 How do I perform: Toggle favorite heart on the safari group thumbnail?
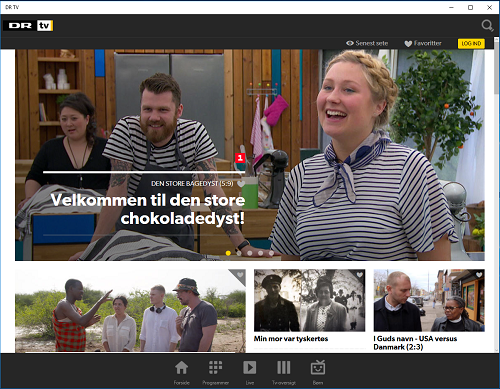[240, 275]
